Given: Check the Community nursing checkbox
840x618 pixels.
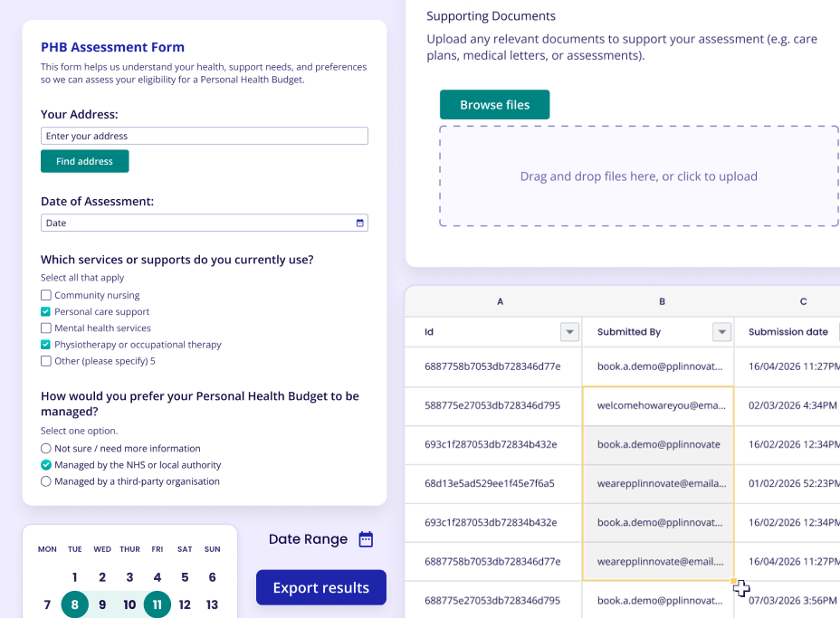Looking at the screenshot, I should coord(46,296).
